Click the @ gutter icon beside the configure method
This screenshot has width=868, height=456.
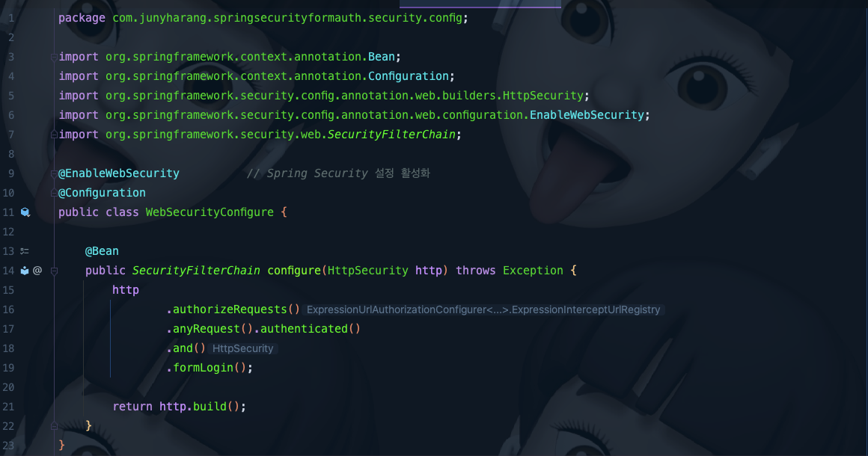pos(37,271)
